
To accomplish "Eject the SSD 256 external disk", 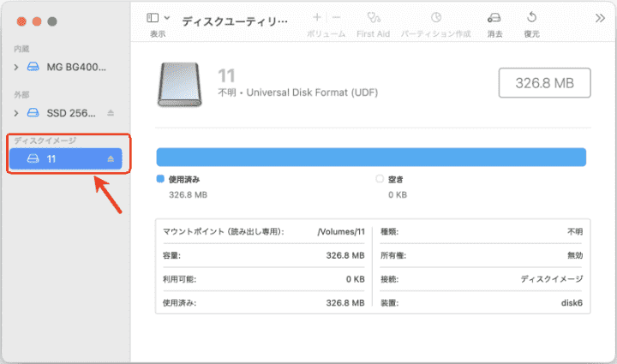I will (110, 113).
